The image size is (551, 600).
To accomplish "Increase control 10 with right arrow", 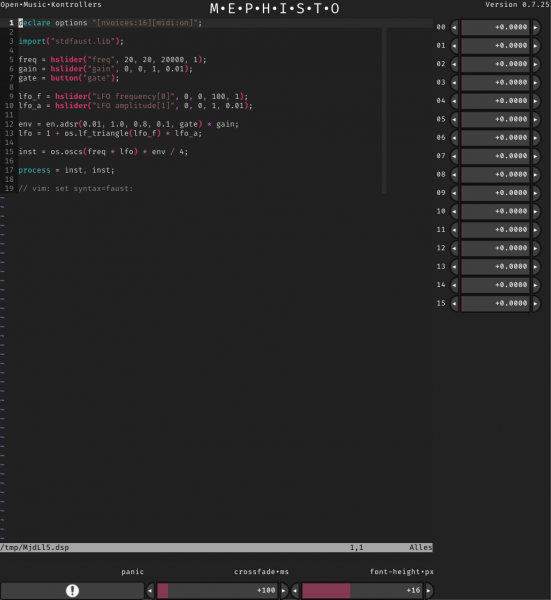I will (536, 211).
